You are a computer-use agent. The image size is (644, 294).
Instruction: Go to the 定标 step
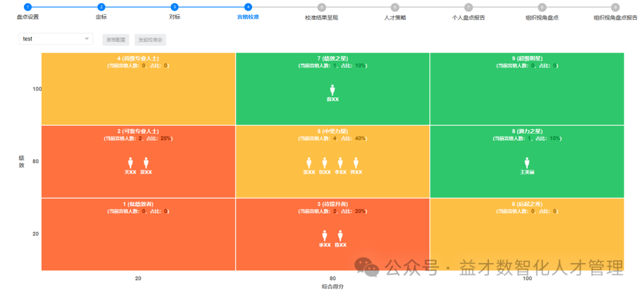(x=101, y=17)
